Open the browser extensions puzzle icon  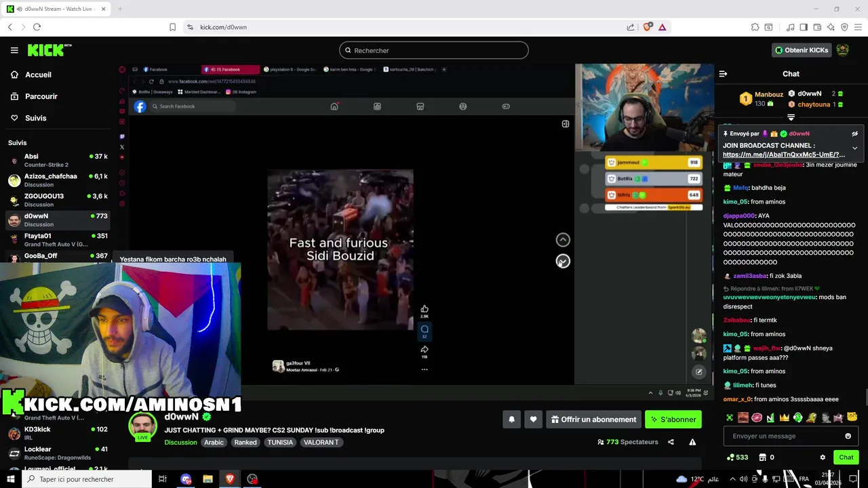pos(755,27)
